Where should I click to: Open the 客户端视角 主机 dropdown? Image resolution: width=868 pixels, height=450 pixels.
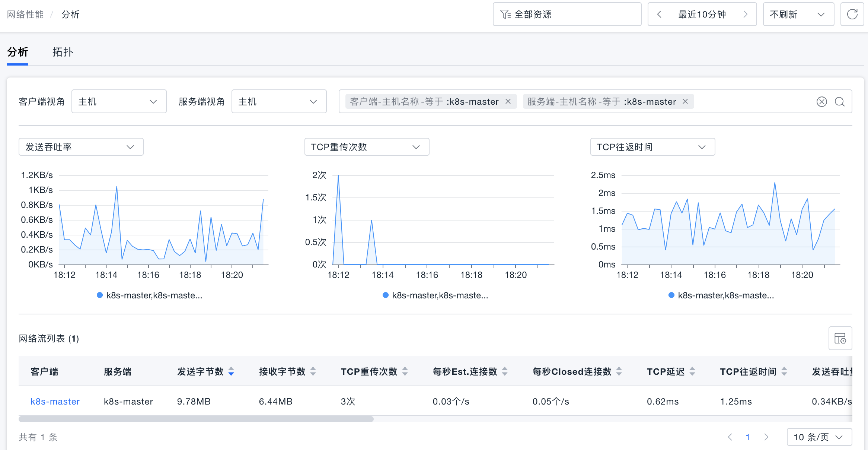pyautogui.click(x=118, y=102)
